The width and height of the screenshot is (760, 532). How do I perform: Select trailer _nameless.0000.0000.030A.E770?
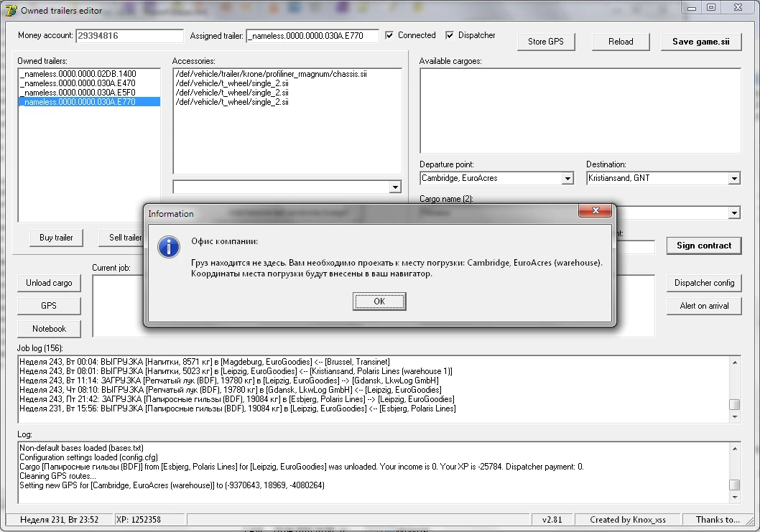(89, 102)
